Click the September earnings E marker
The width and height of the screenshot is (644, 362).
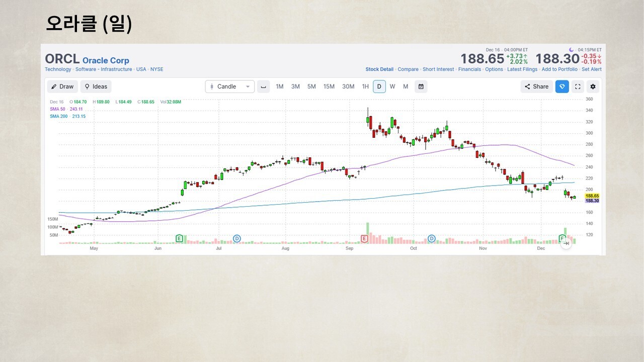(x=365, y=238)
